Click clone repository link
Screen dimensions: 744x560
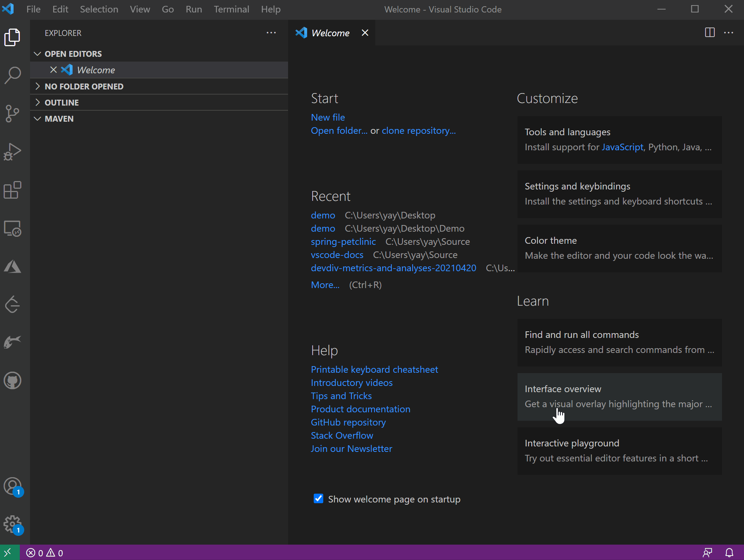(419, 130)
